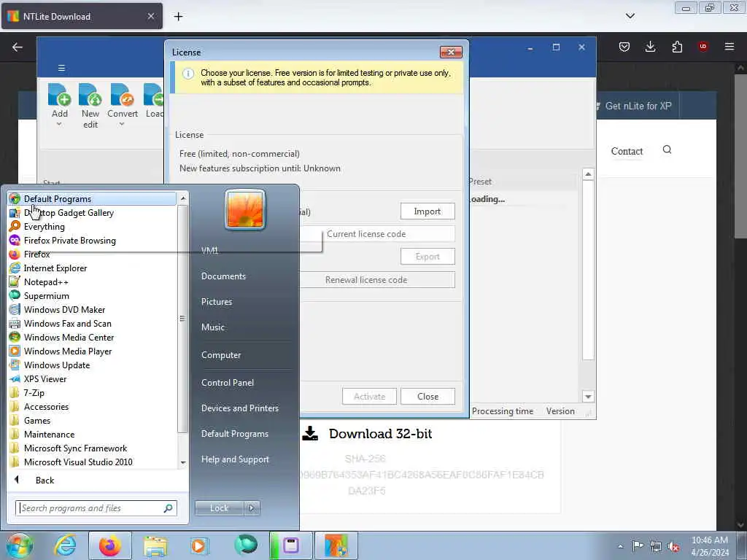Viewport: 747px width, 560px height.
Task: Open Windows Update entry
Action: pos(91,365)
